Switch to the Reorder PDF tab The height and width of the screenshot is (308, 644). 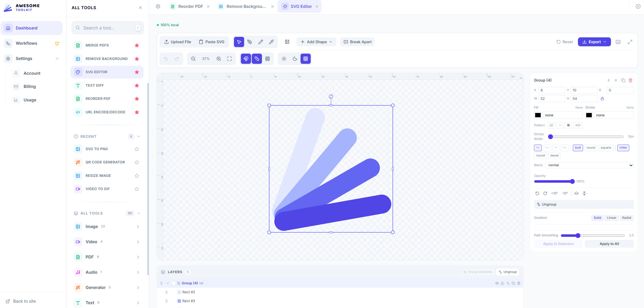point(190,6)
